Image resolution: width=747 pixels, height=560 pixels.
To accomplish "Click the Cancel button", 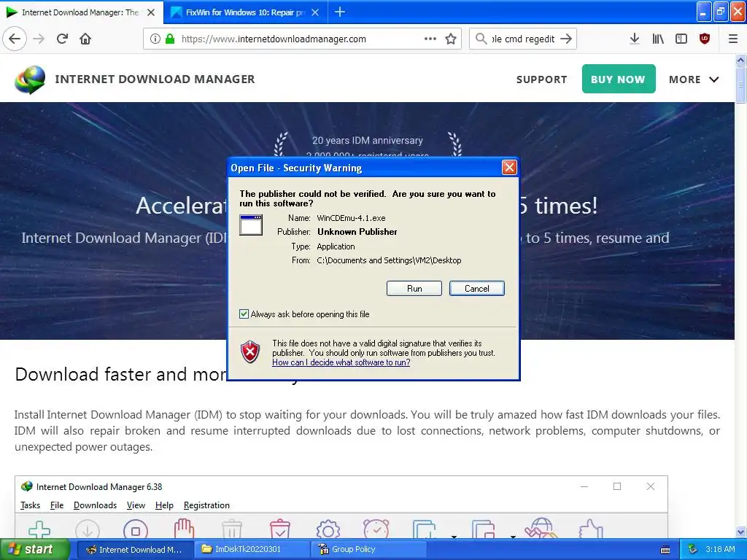I will [477, 288].
